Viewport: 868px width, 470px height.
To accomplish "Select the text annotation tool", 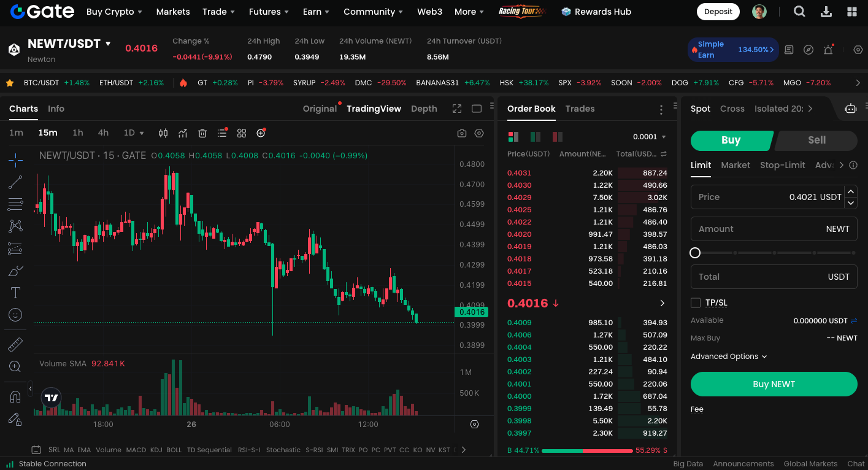I will click(15, 293).
